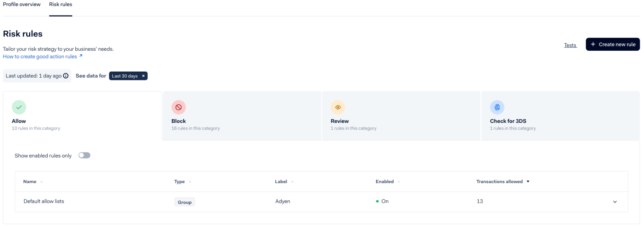Sort by Transactions allowed down arrow
Viewport: 644px width, 226px height.
528,182
